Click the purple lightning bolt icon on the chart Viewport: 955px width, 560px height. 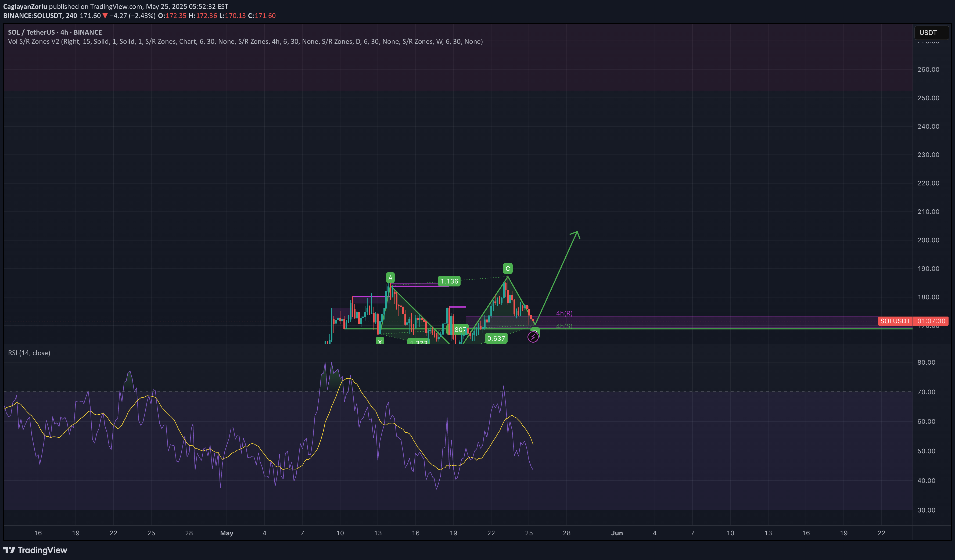coord(533,337)
